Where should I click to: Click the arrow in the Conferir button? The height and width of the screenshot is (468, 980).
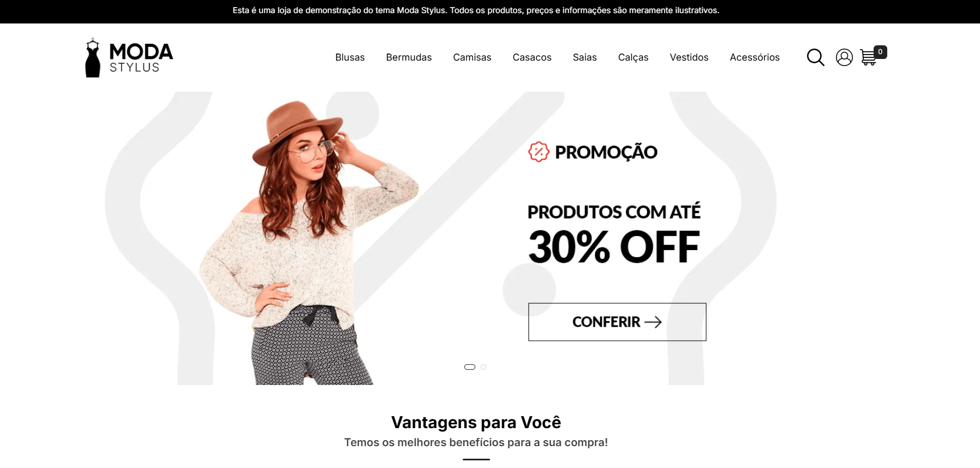tap(653, 322)
